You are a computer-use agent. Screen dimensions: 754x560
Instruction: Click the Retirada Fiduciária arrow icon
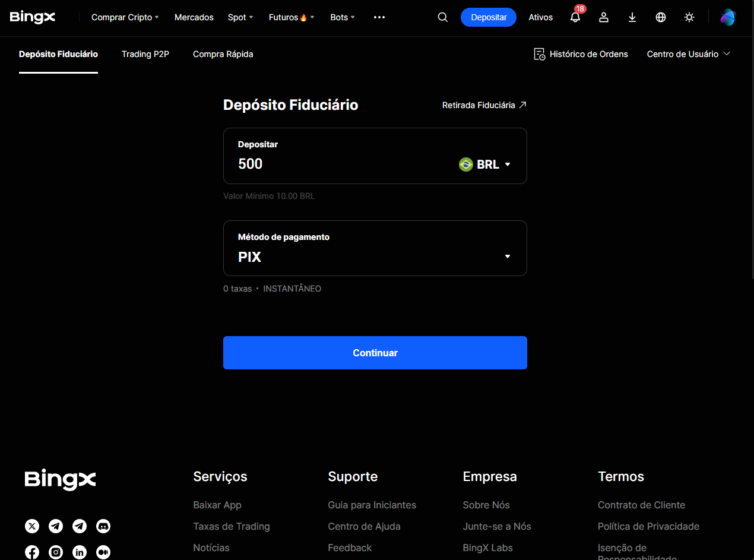pos(522,105)
